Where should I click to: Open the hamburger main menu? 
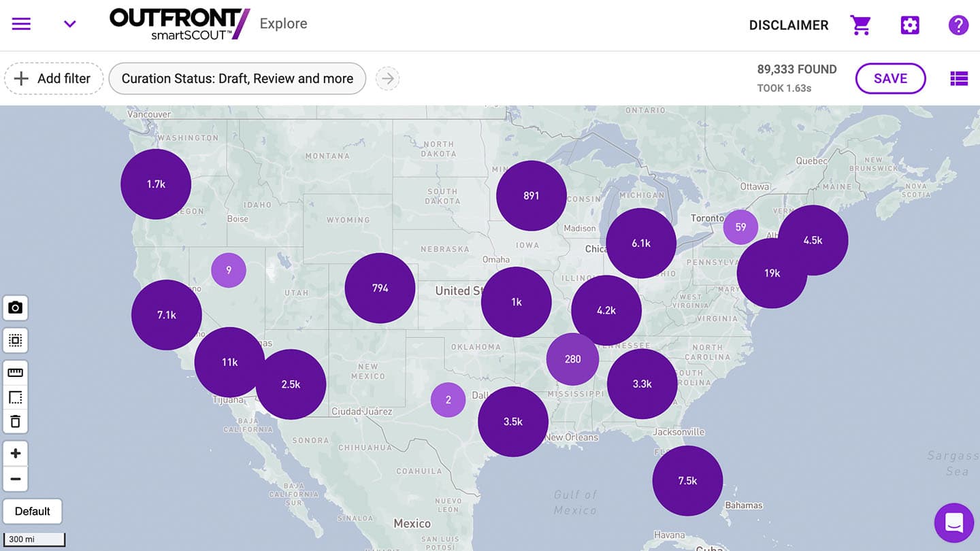pyautogui.click(x=21, y=24)
